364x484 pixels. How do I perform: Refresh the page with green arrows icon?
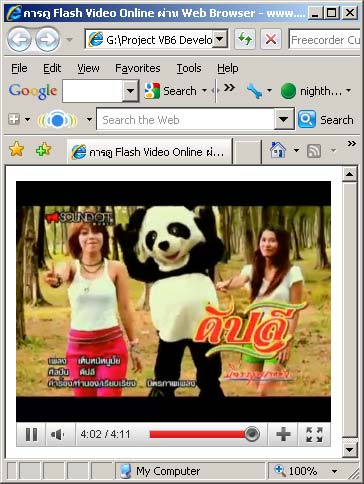coord(245,40)
